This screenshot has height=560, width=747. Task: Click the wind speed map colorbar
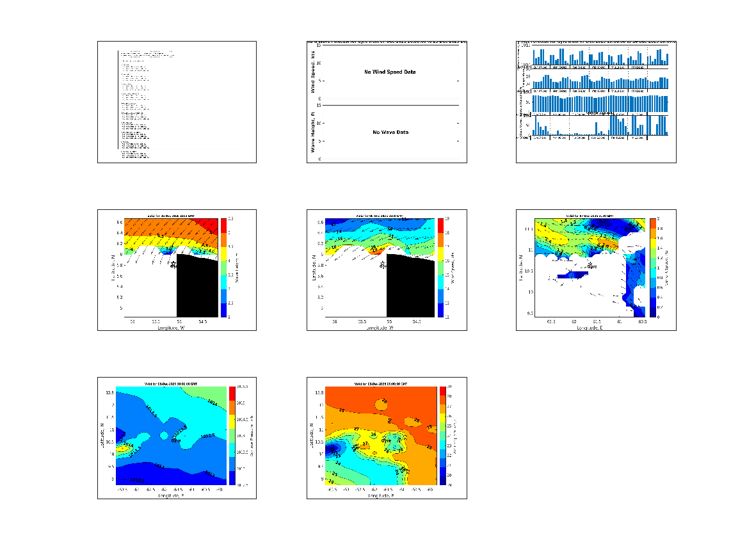click(442, 268)
